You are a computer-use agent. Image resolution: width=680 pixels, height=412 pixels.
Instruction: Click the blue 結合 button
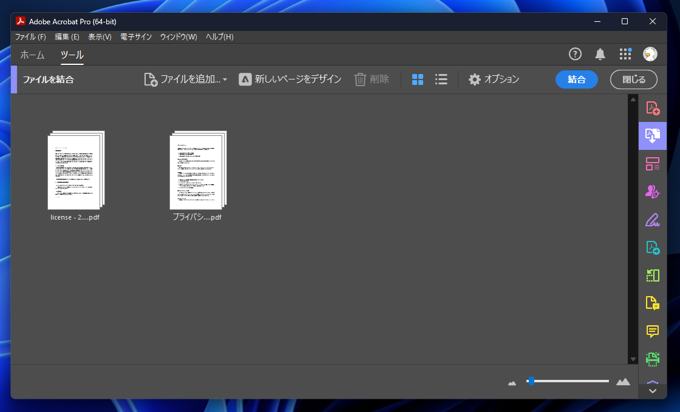pos(577,79)
